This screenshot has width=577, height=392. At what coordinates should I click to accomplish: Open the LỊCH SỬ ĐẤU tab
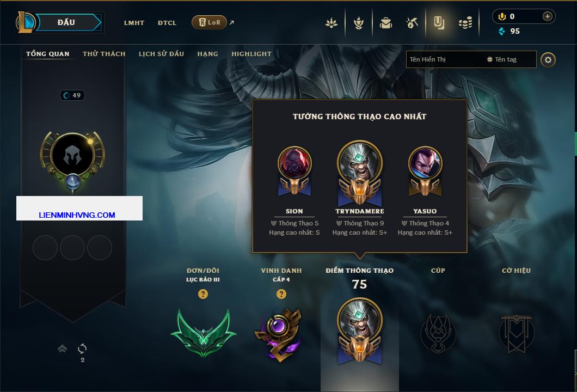coord(161,54)
